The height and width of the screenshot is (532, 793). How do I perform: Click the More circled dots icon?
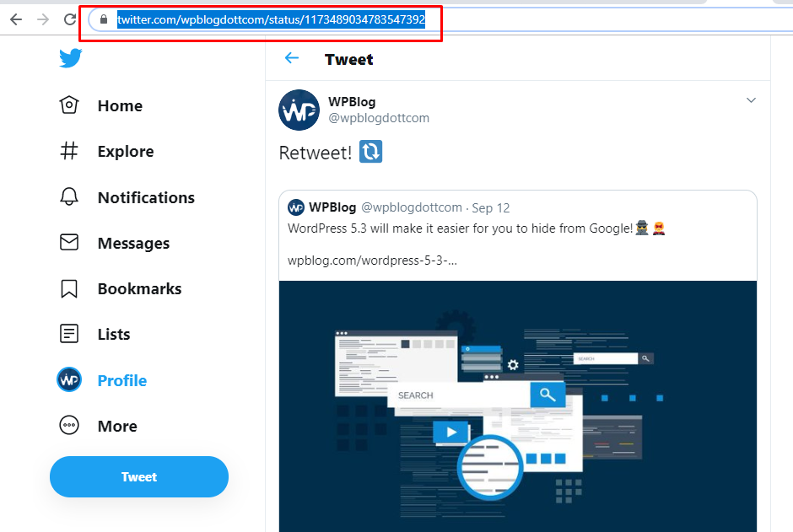[x=69, y=426]
